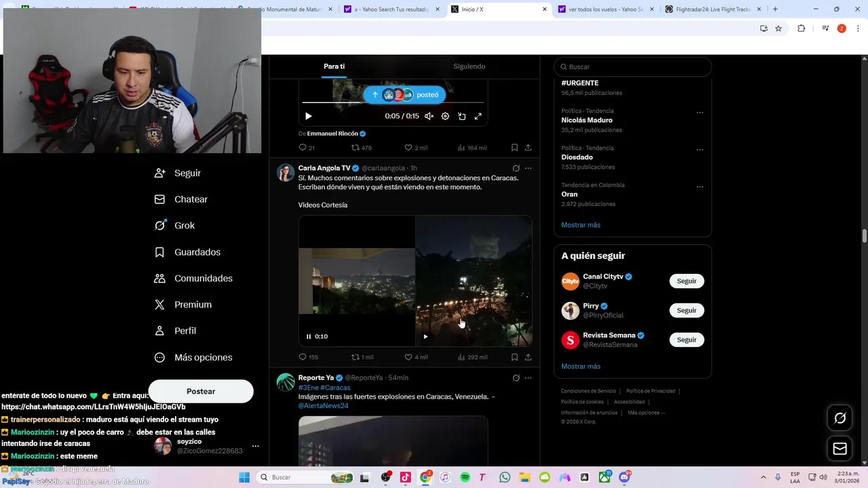Open @AlertaNews24 mention link
868x488 pixels.
[x=323, y=406]
